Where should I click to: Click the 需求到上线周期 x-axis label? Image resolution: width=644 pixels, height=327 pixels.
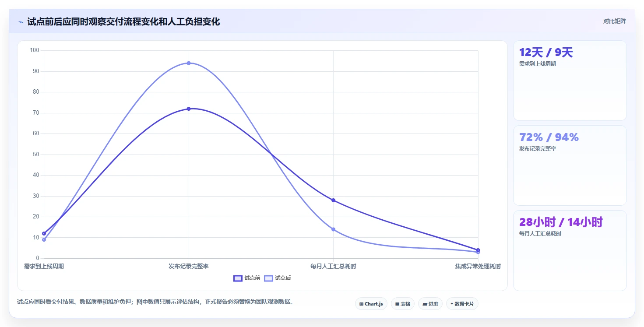pyautogui.click(x=44, y=266)
